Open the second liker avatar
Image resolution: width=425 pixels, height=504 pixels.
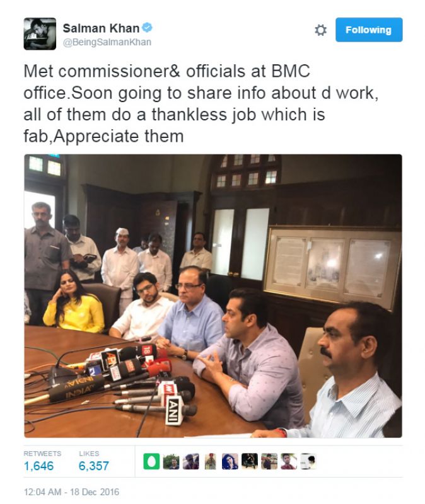click(171, 461)
